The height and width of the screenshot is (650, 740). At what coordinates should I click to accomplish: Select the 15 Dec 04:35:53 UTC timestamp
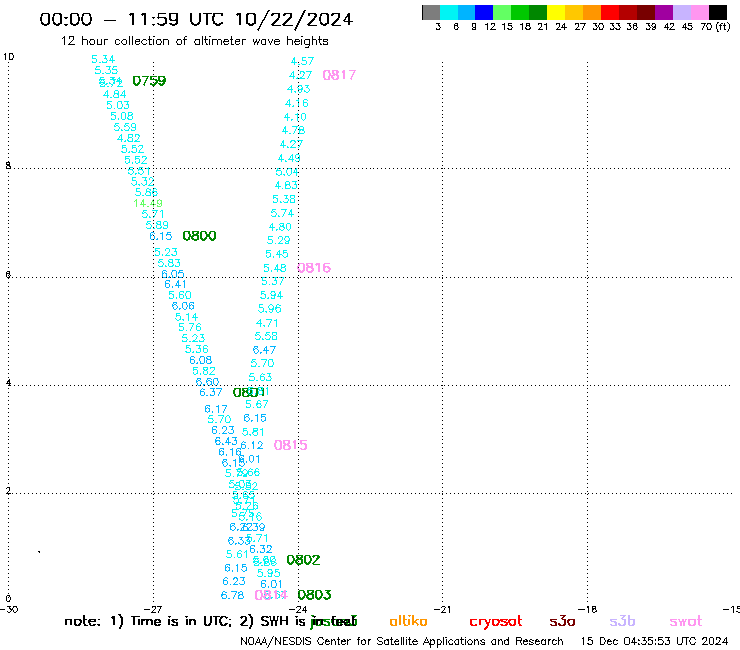tap(655, 641)
